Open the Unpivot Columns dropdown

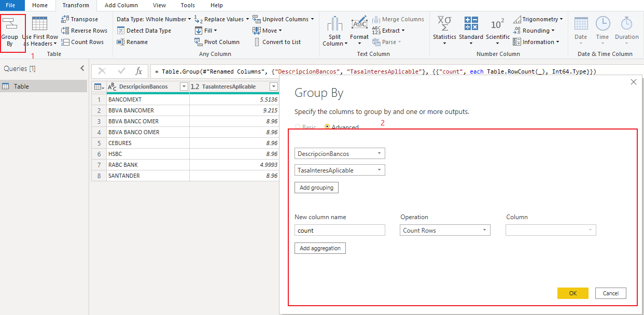[x=283, y=19]
